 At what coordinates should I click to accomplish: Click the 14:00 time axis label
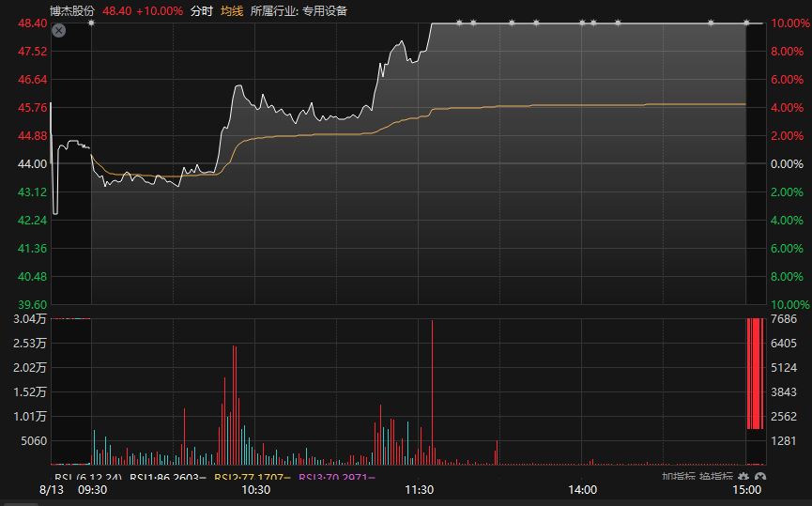point(583,489)
